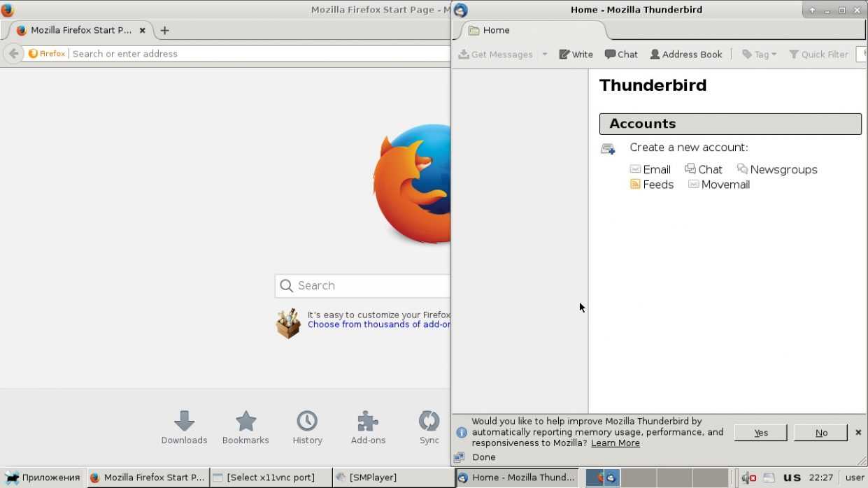Expand the Get Messages dropdown arrow
This screenshot has width=868, height=488.
click(x=544, y=55)
